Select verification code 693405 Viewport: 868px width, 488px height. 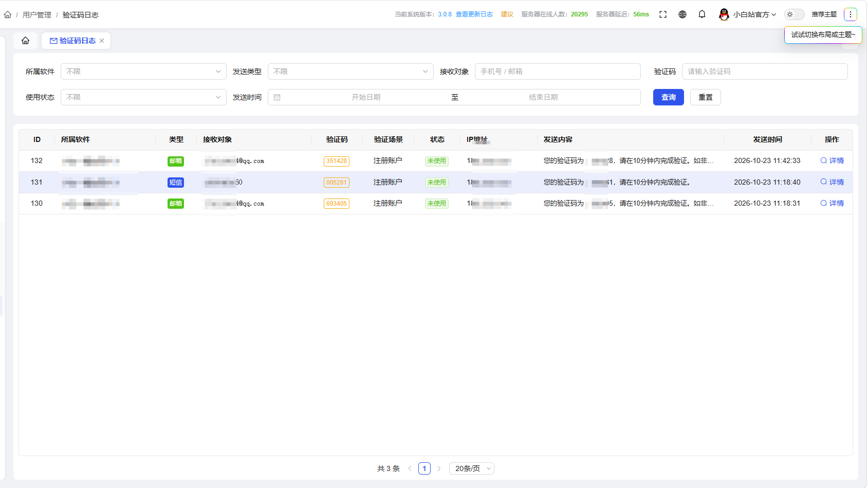tap(337, 204)
